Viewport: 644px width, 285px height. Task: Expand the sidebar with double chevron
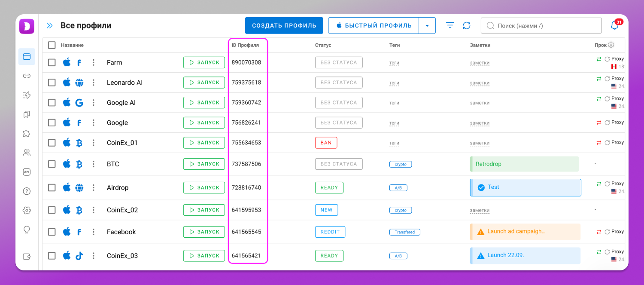pyautogui.click(x=50, y=25)
